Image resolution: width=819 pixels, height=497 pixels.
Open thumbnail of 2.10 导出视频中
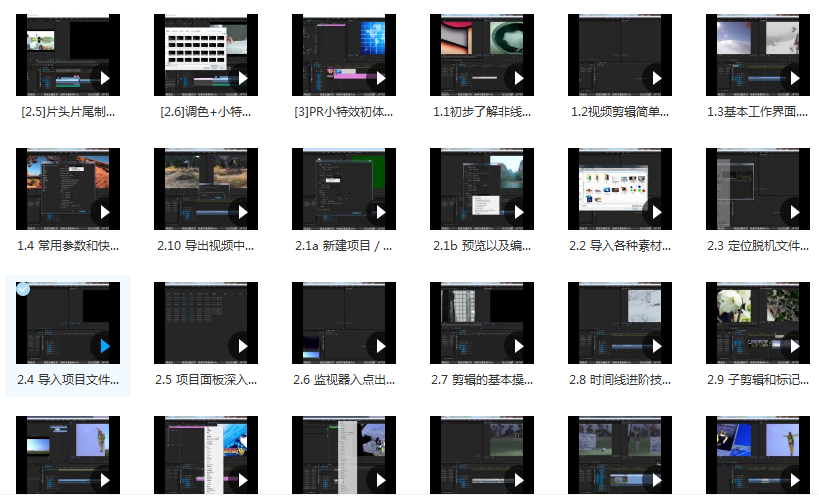[206, 189]
